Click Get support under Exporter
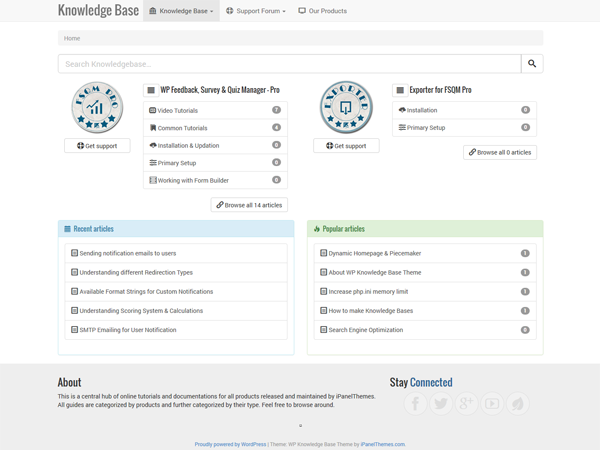 point(346,145)
